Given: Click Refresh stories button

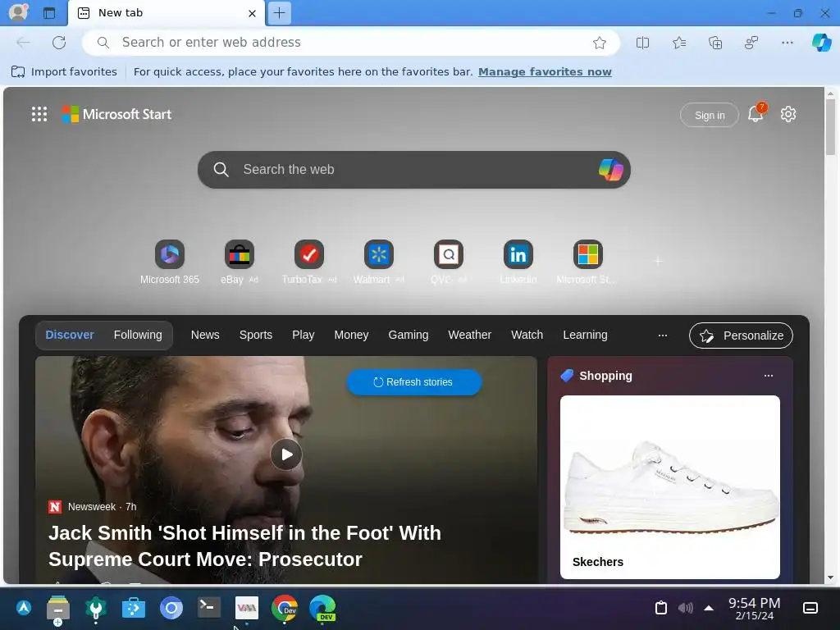Looking at the screenshot, I should pos(414,382).
